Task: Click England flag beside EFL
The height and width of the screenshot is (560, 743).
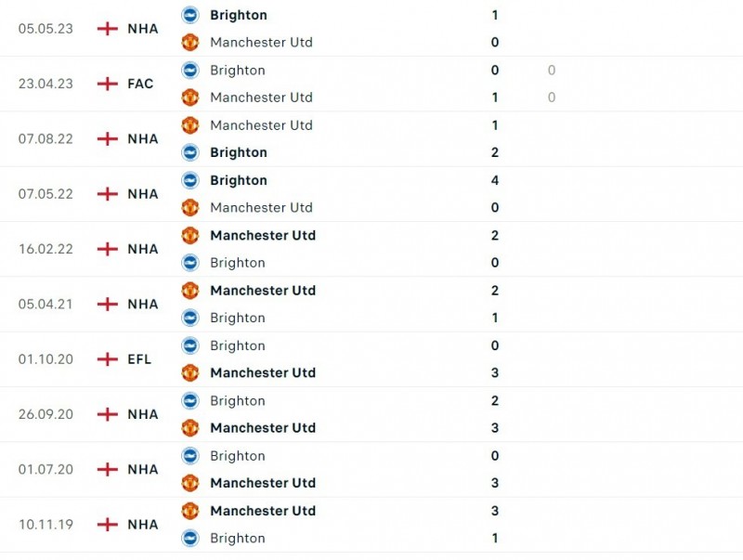Action: [x=108, y=359]
